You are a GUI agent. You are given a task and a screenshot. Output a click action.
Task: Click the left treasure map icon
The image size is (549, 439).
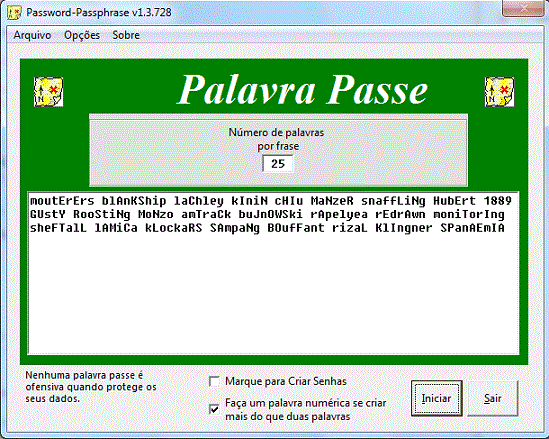[49, 92]
